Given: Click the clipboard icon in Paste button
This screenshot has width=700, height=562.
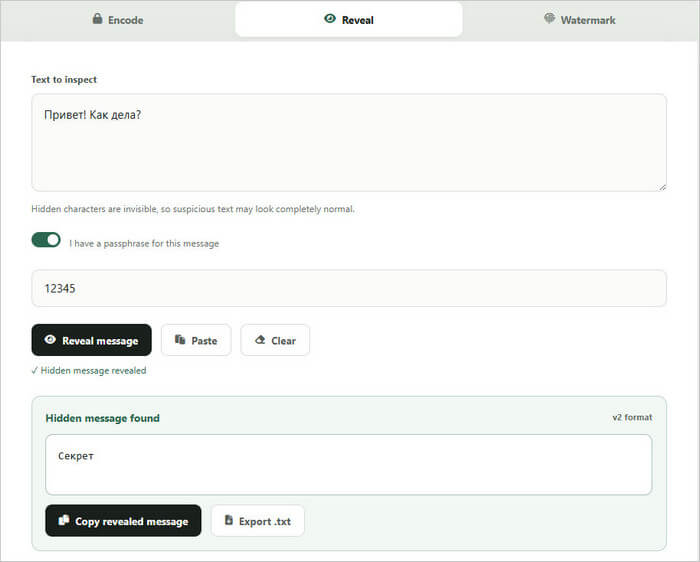Looking at the screenshot, I should click(180, 340).
